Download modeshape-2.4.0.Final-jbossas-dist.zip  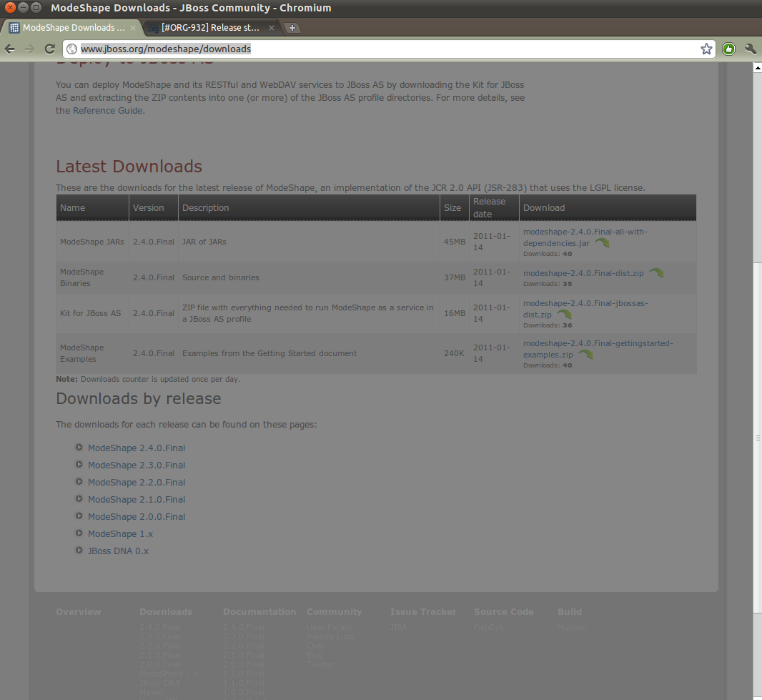click(585, 309)
